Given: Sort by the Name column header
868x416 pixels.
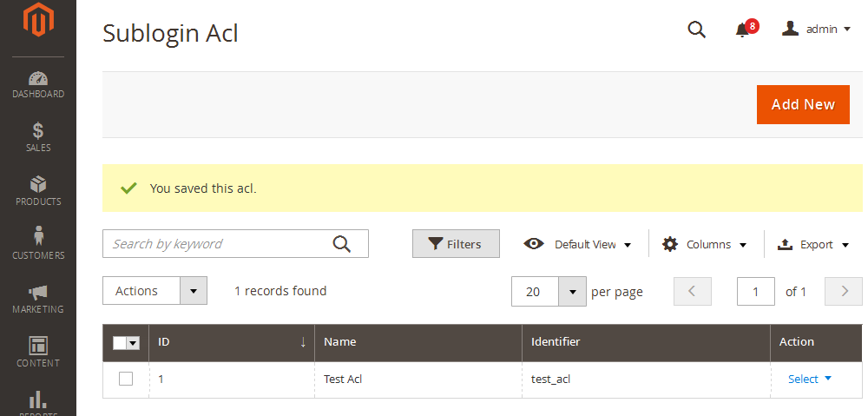Looking at the screenshot, I should click(418, 342).
